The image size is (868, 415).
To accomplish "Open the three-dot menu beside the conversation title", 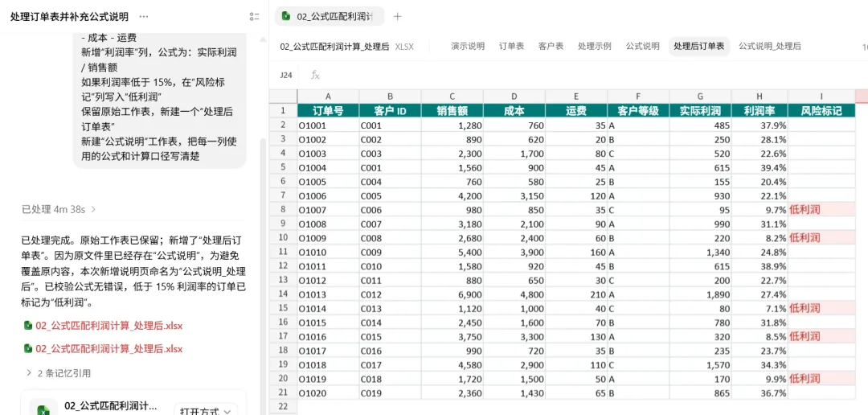I will [x=144, y=17].
